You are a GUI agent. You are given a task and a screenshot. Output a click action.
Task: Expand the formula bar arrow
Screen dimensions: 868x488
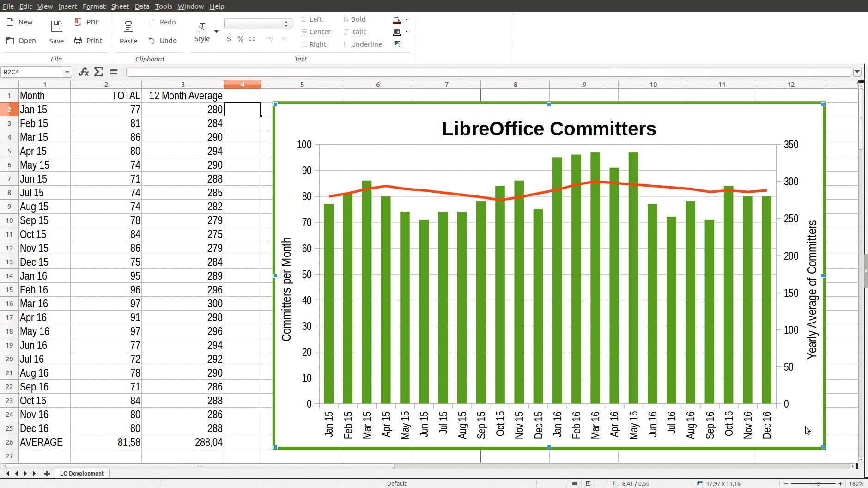pyautogui.click(x=857, y=72)
